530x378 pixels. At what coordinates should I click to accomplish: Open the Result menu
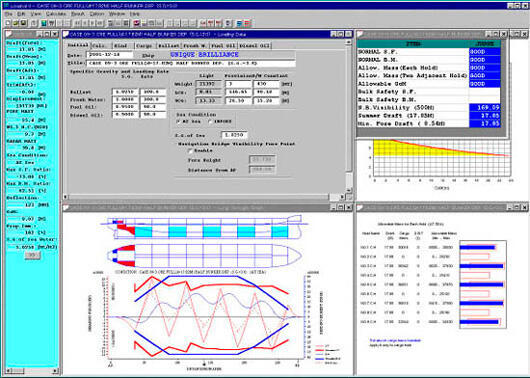[78, 14]
